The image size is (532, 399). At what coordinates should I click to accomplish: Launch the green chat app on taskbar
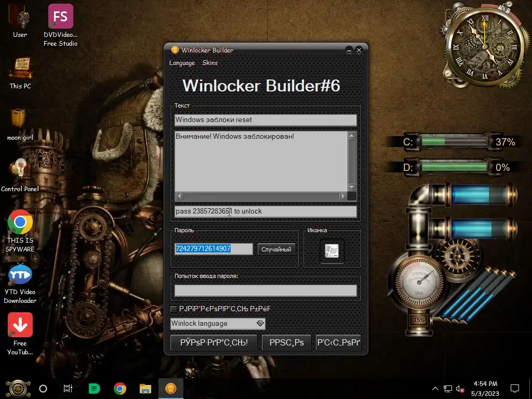point(94,389)
